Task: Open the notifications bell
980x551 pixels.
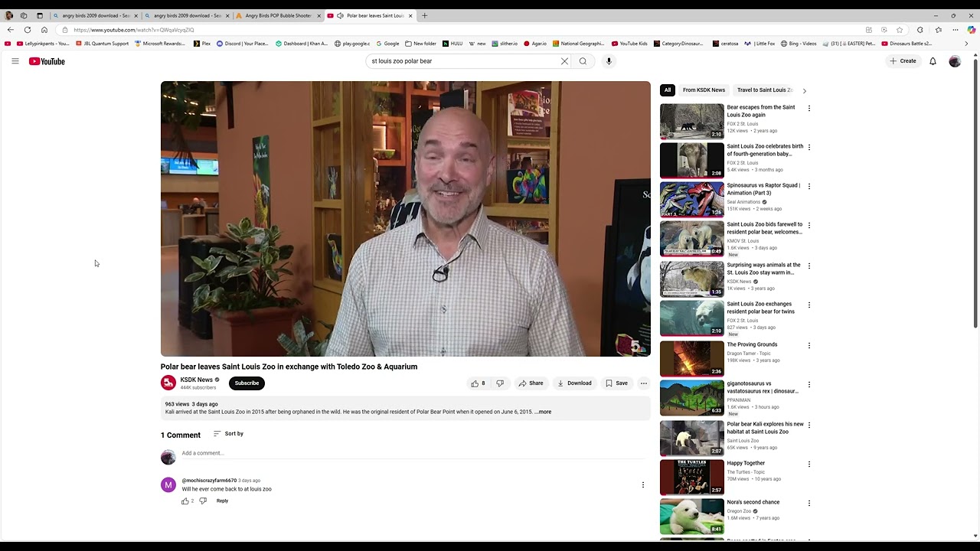Action: click(x=933, y=61)
